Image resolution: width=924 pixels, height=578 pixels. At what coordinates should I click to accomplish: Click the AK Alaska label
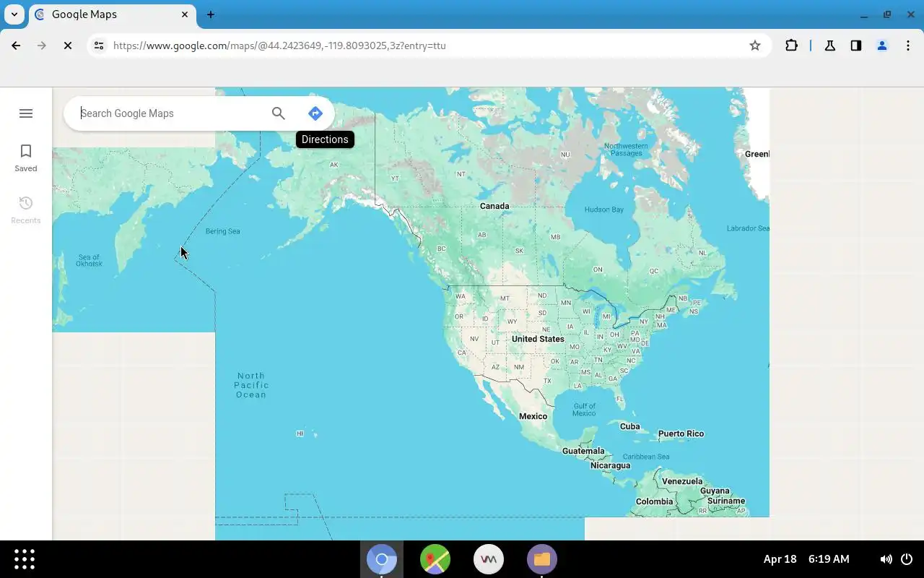334,165
